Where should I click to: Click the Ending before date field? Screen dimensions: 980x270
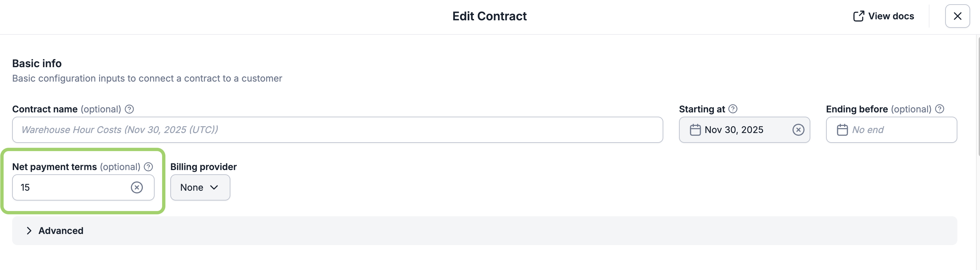click(x=891, y=129)
